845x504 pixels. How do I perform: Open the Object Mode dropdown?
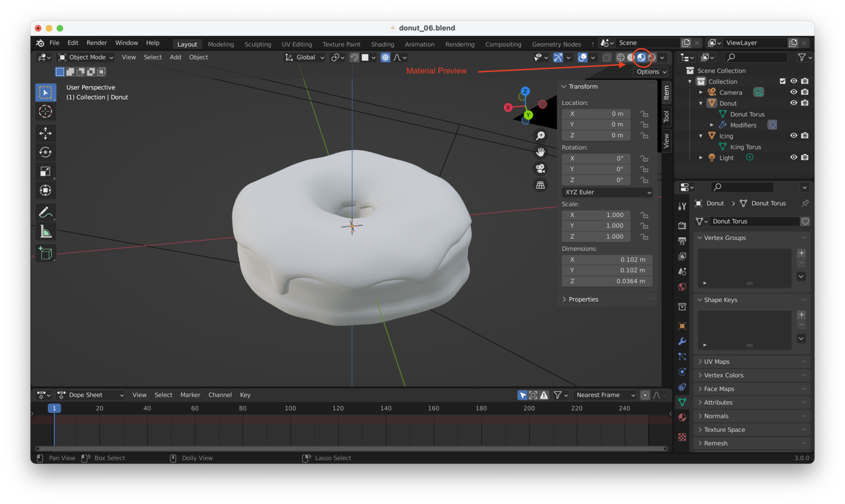pos(85,57)
